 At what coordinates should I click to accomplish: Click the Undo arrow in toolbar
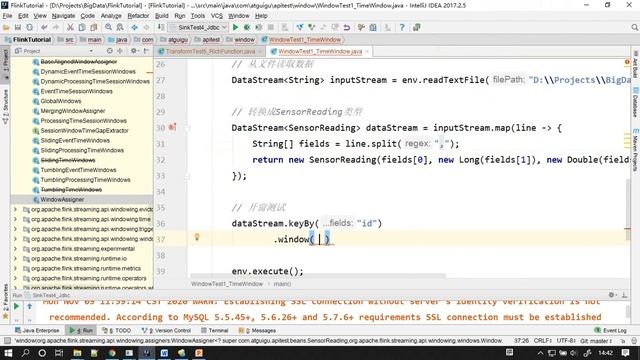pos(44,27)
